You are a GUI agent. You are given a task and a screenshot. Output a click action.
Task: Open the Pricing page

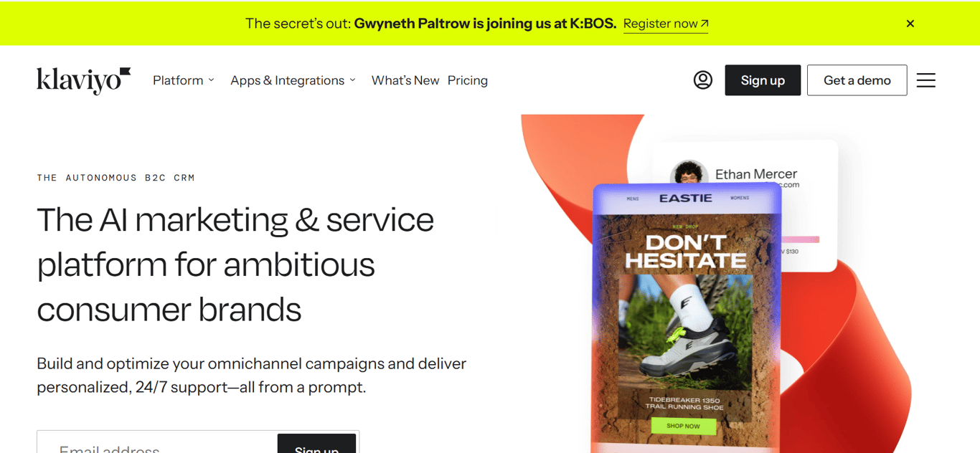[x=468, y=80]
